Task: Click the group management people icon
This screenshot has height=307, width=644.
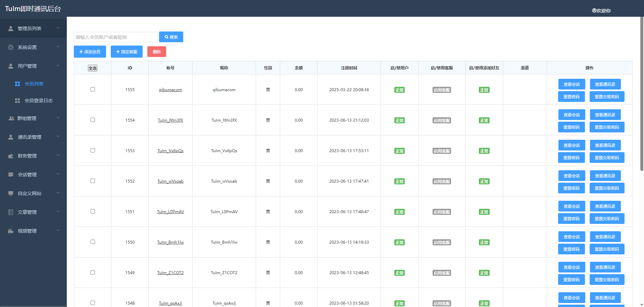Action: pos(11,118)
